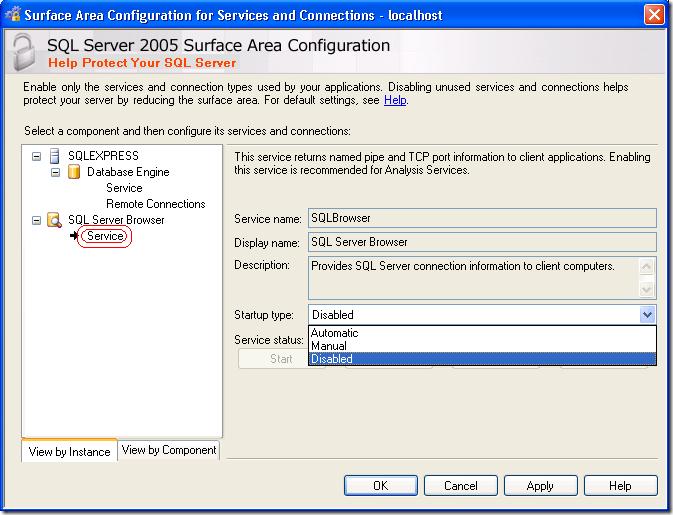Select the Database Engine tree item
The image size is (673, 515).
(128, 172)
